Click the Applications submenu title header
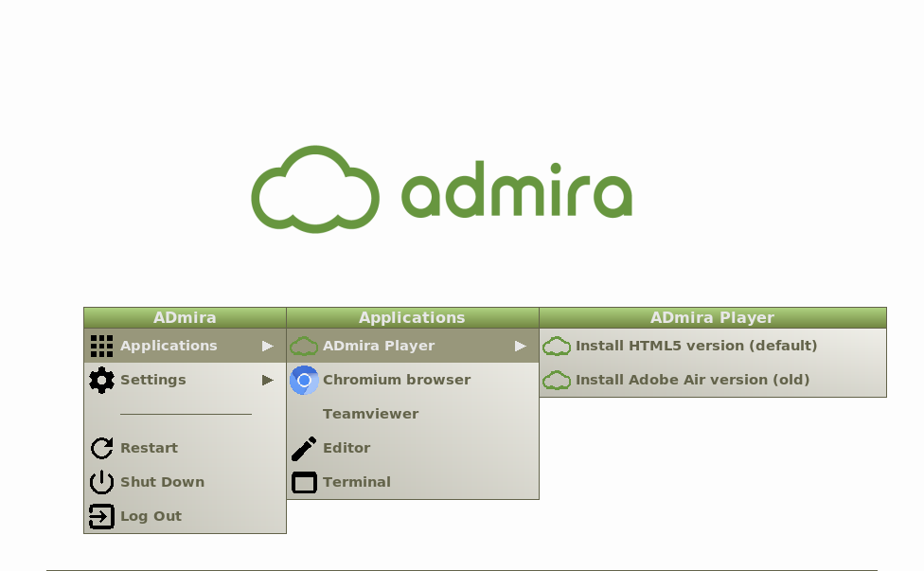The width and height of the screenshot is (924, 571). [413, 317]
